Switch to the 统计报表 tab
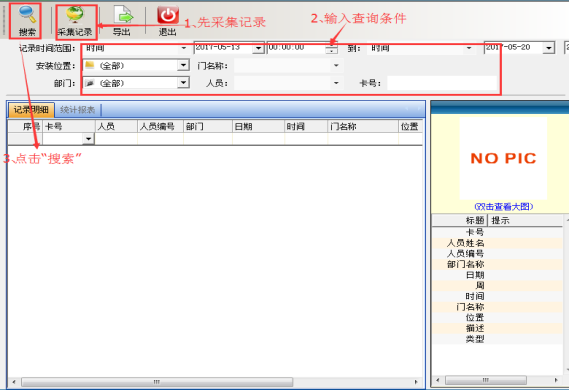The width and height of the screenshot is (570, 390). 77,110
